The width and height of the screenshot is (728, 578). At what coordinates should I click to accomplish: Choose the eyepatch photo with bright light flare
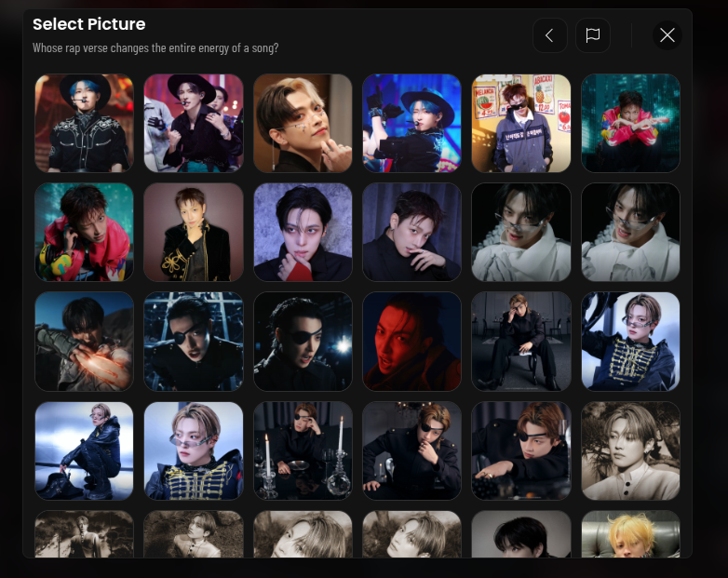point(303,342)
